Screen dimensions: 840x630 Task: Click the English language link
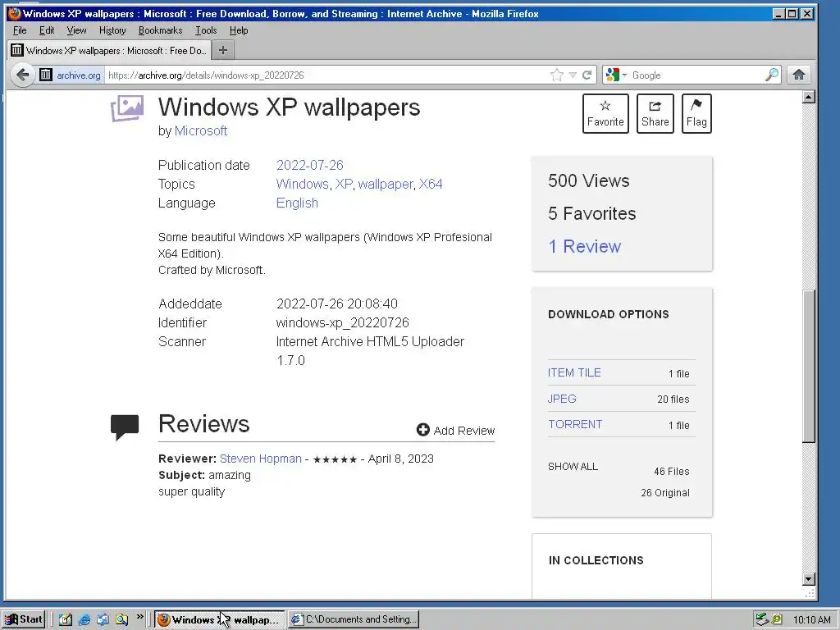[x=297, y=203]
